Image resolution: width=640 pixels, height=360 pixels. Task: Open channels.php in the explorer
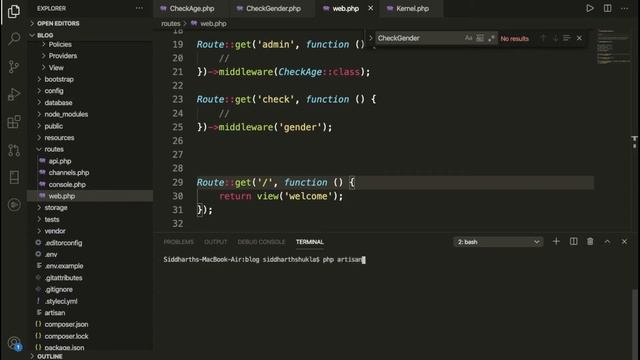[x=69, y=173]
